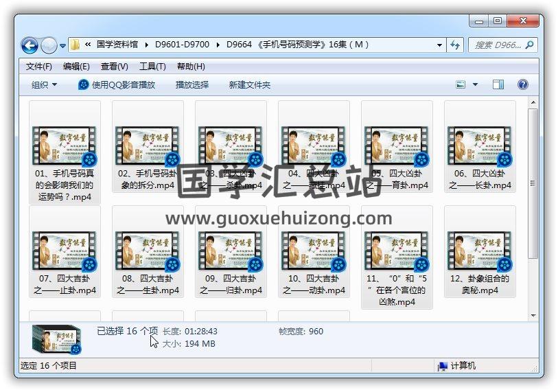Click the change view icon
Image resolution: width=558 pixels, height=392 pixels.
coord(461,84)
